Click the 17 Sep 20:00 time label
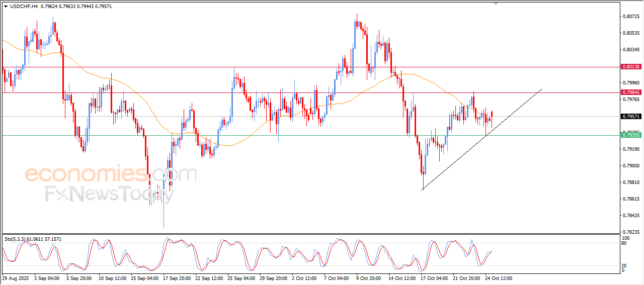Image resolution: width=644 pixels, height=285 pixels. (x=178, y=278)
